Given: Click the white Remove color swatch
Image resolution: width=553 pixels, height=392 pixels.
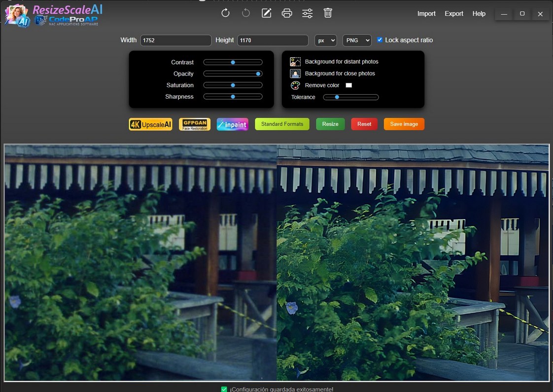Looking at the screenshot, I should pos(349,85).
